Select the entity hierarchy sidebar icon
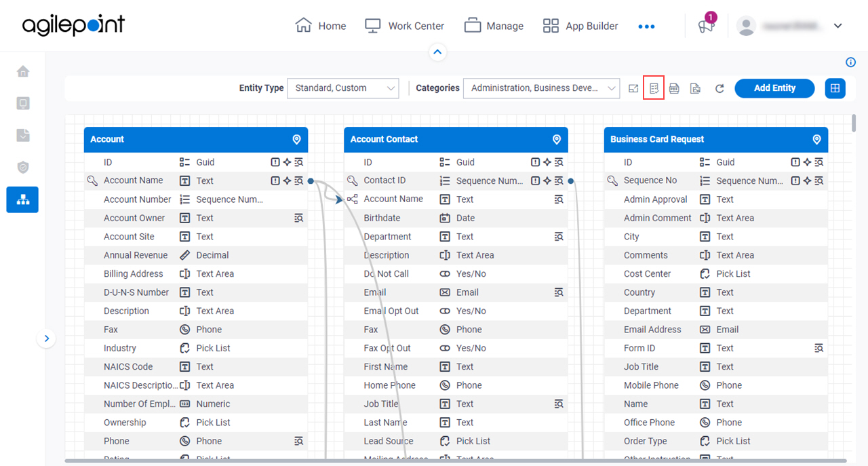 pos(23,199)
